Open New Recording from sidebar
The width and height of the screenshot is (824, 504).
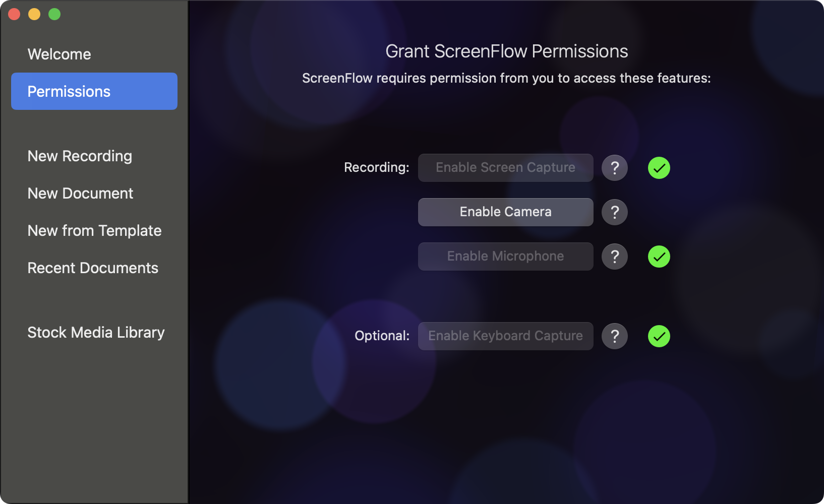coord(94,156)
